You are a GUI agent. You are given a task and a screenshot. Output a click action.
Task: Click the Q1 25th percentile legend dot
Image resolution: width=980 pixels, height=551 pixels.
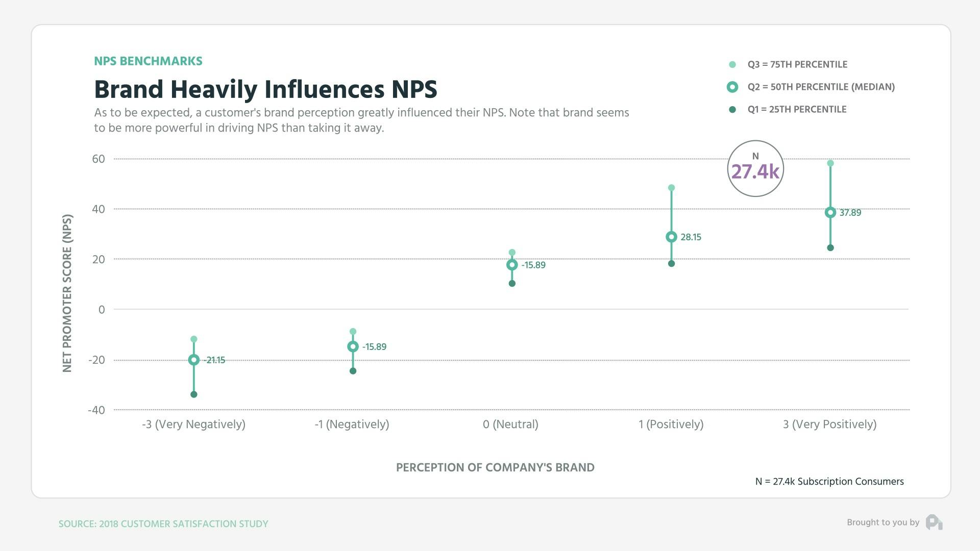732,109
